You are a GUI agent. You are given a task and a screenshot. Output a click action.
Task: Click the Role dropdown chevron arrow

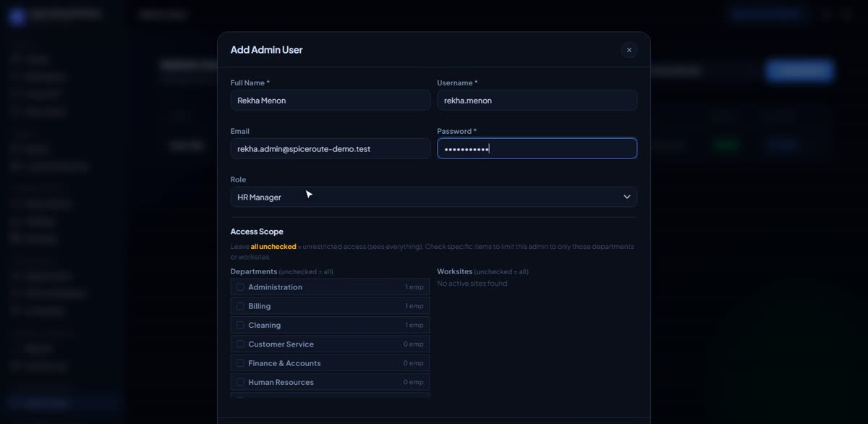click(626, 197)
